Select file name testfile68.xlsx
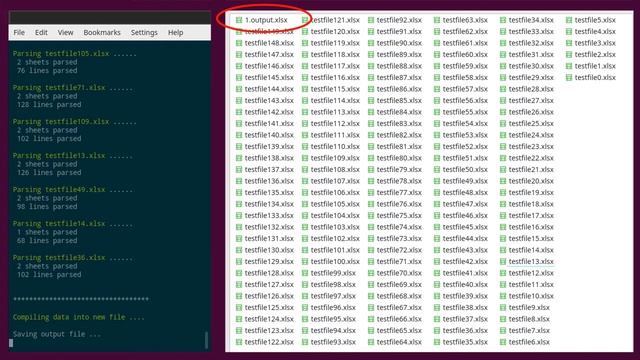This screenshot has width=640, height=360. (399, 296)
